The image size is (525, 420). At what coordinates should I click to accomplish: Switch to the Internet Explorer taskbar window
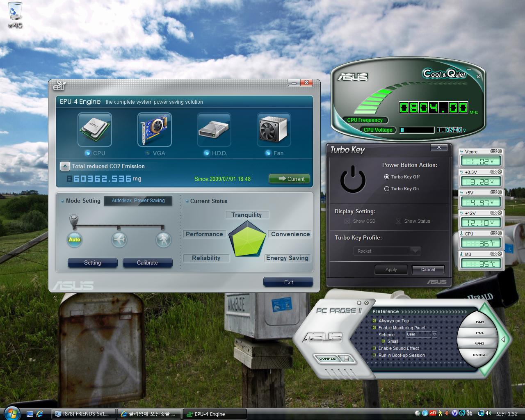149,414
